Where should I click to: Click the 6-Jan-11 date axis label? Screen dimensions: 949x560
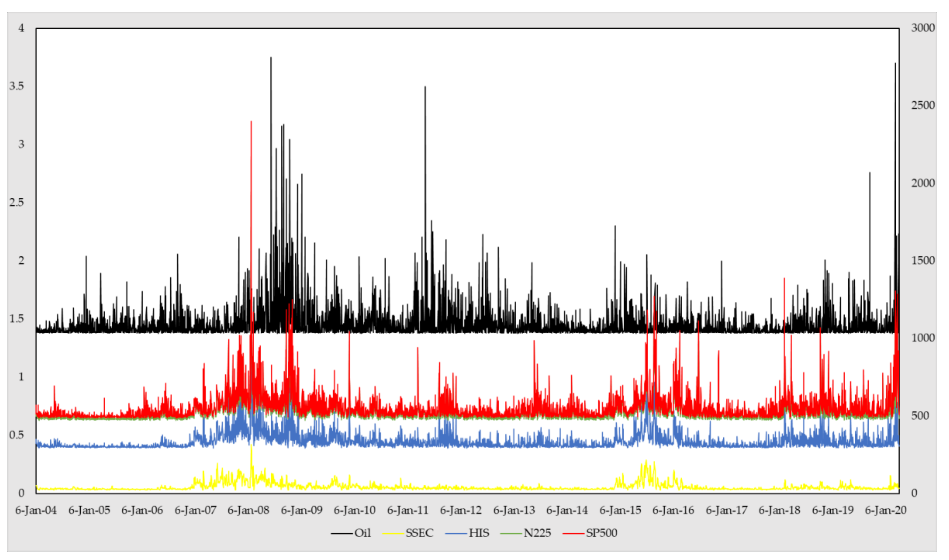408,510
